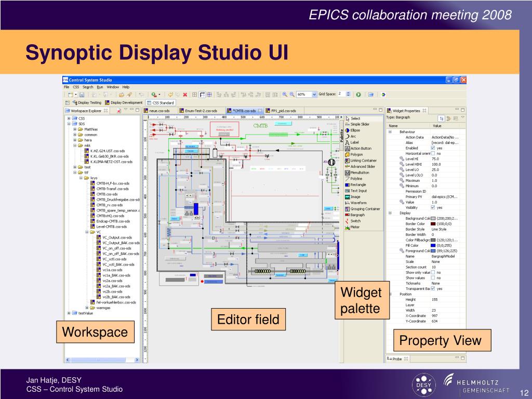Select VC_Output.css-sds file in tree

tap(114, 237)
